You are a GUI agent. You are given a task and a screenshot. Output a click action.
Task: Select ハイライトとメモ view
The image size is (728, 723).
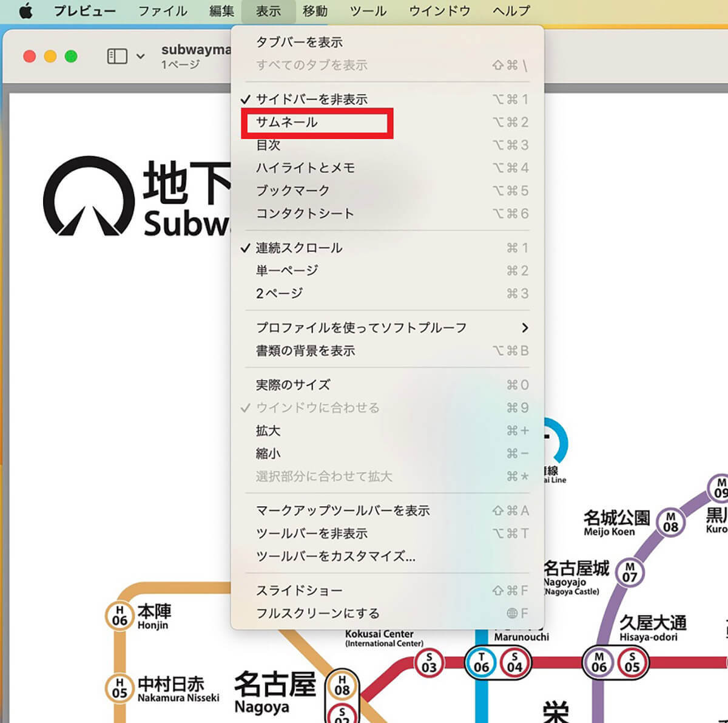click(x=387, y=168)
